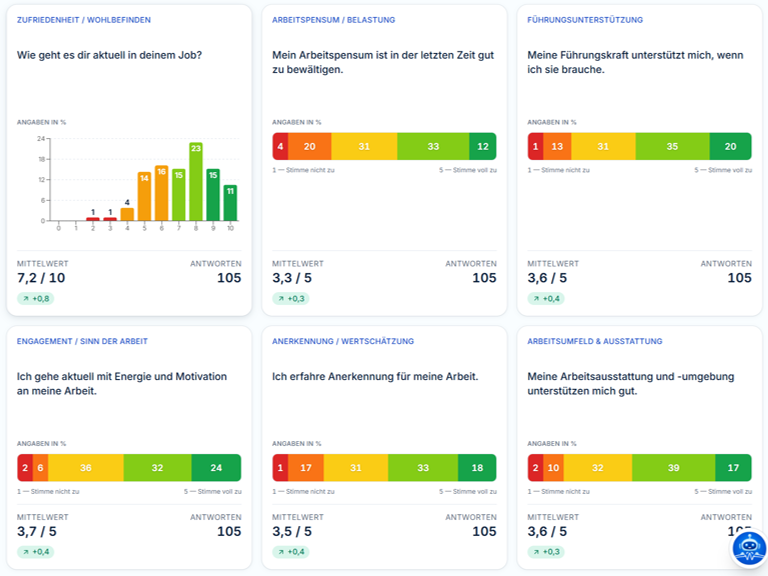This screenshot has height=576, width=768.
Task: Click the +0,3 trend badge under Arbeitspensum
Action: 291,298
